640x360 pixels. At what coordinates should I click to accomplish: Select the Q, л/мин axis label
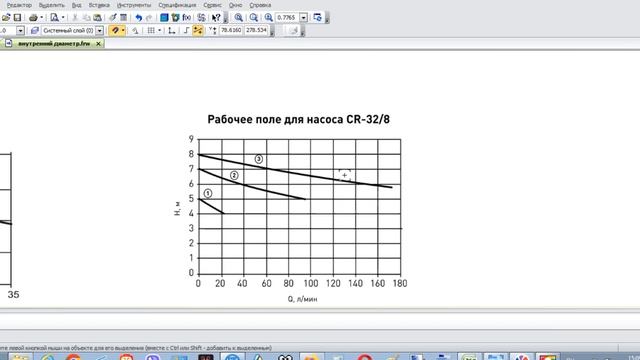click(x=302, y=299)
